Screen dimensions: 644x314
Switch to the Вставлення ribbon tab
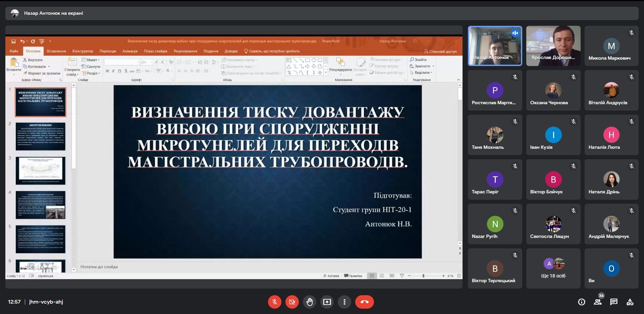pyautogui.click(x=56, y=51)
